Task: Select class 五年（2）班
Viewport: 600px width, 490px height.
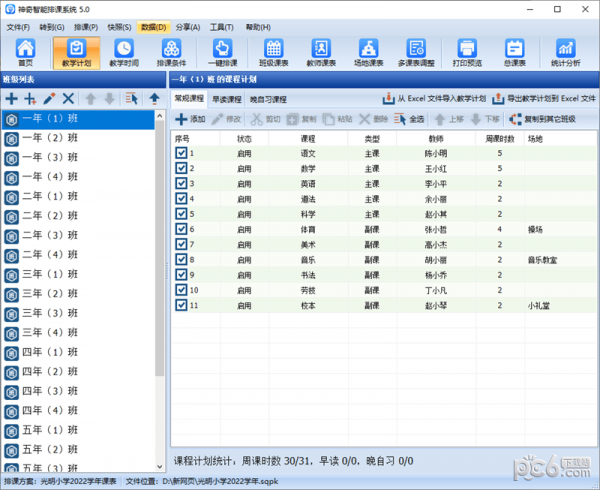Action: click(78, 449)
